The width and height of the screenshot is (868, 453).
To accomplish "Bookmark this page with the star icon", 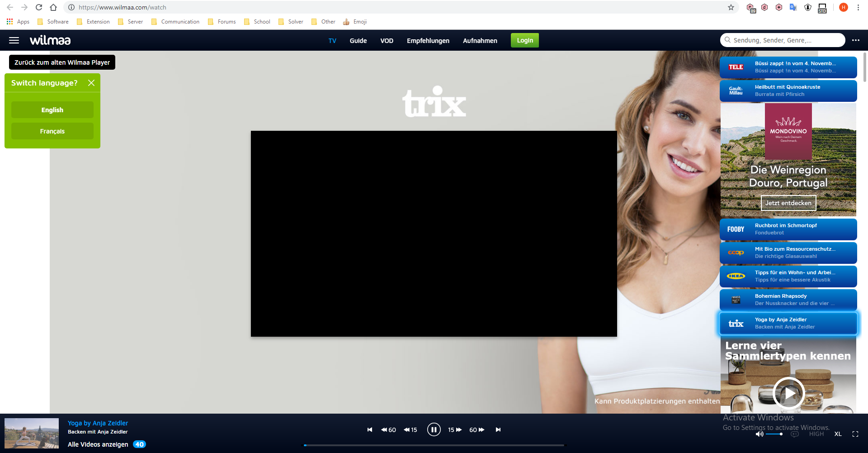I will 731,7.
